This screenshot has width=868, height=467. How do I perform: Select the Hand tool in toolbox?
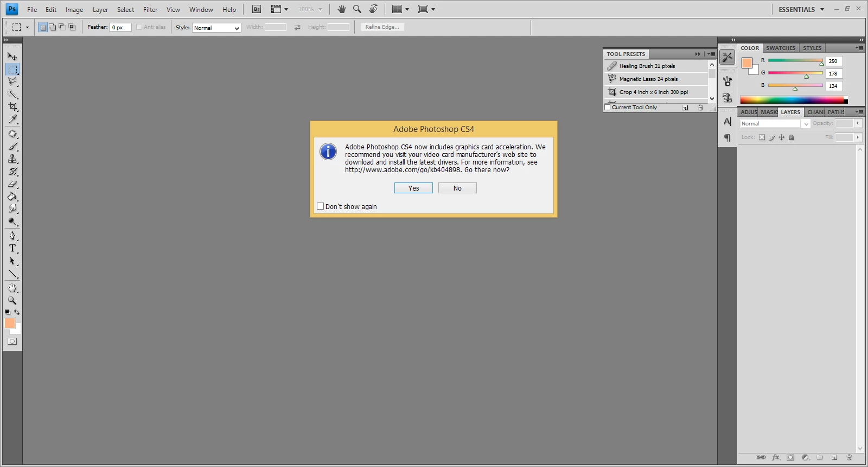pyautogui.click(x=12, y=288)
